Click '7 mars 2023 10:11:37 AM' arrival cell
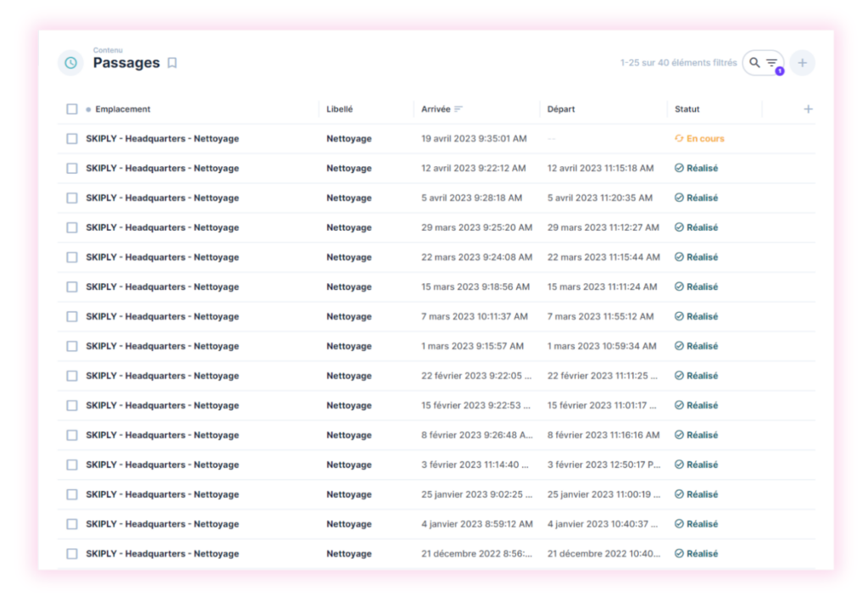The height and width of the screenshot is (596, 868). pyautogui.click(x=475, y=316)
